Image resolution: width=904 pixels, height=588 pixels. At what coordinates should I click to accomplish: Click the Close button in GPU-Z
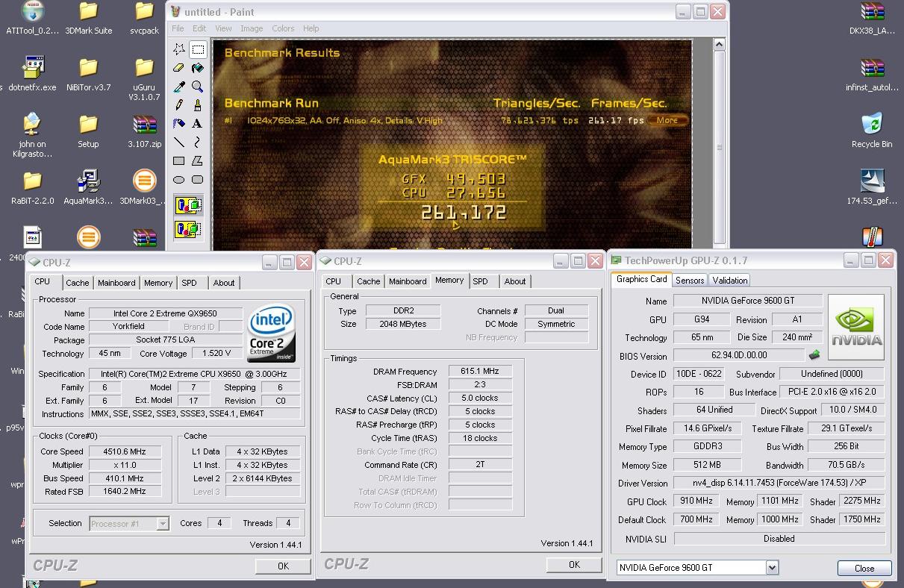point(864,568)
